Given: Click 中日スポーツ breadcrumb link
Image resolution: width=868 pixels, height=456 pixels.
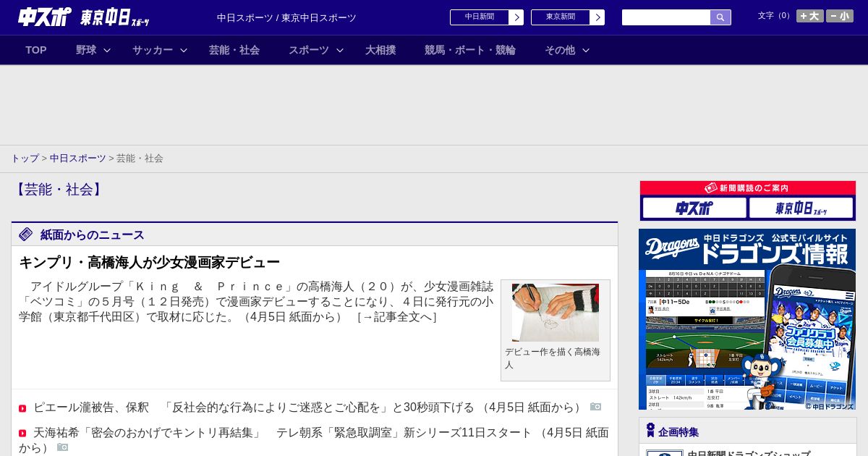Looking at the screenshot, I should pyautogui.click(x=78, y=159).
